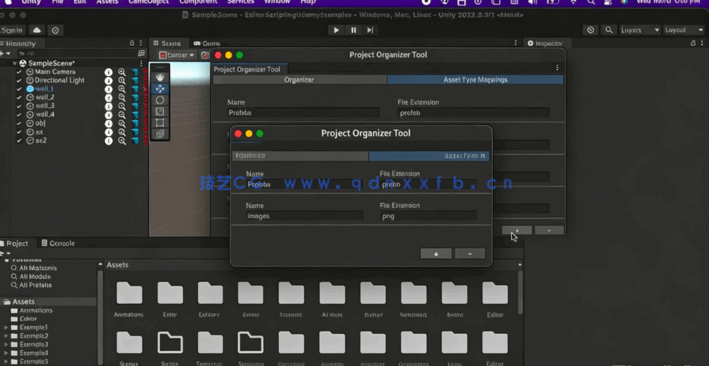Open the Undo History icon in top toolbar
The height and width of the screenshot is (366, 709).
pyautogui.click(x=590, y=30)
